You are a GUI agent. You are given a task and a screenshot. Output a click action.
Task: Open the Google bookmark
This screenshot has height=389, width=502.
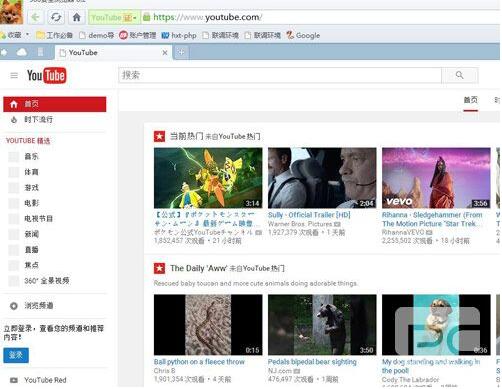click(x=303, y=35)
